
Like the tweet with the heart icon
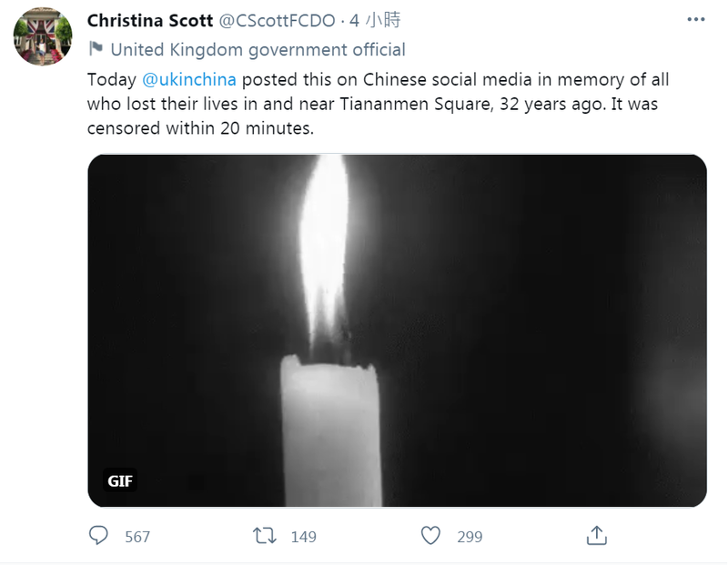click(431, 535)
